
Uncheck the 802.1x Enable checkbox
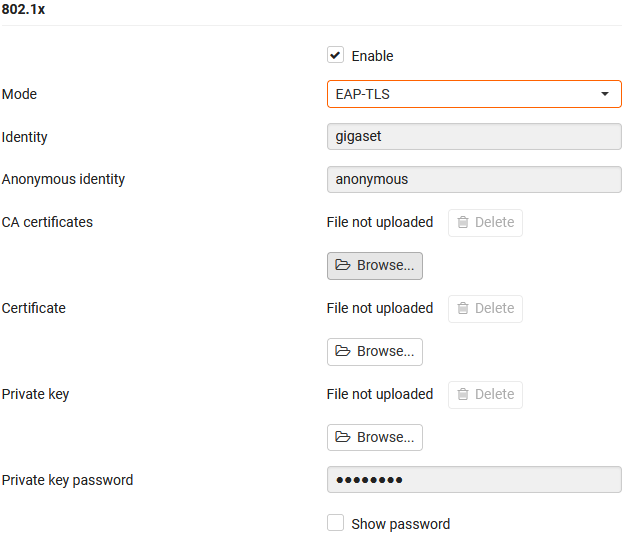click(336, 56)
